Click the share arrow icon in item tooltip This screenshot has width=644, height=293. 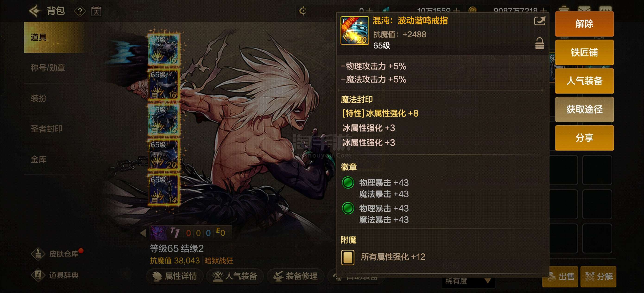coord(539,21)
